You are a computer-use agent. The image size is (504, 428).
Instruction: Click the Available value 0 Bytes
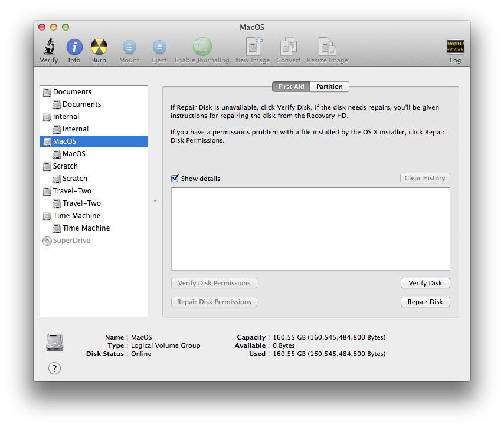[284, 345]
